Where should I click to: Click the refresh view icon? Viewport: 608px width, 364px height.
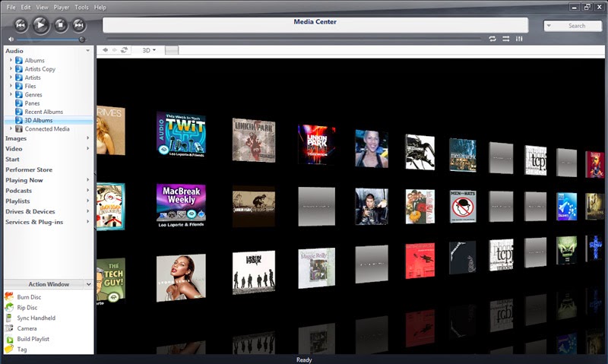[x=124, y=50]
